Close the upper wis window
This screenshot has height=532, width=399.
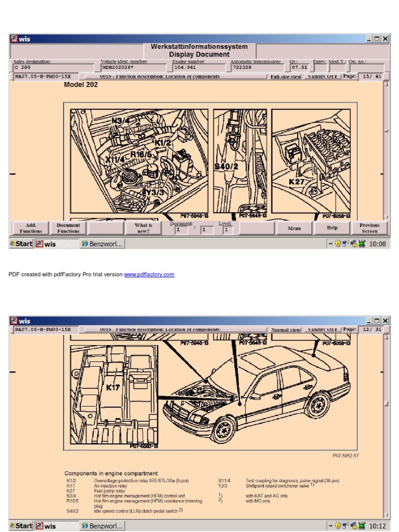385,38
